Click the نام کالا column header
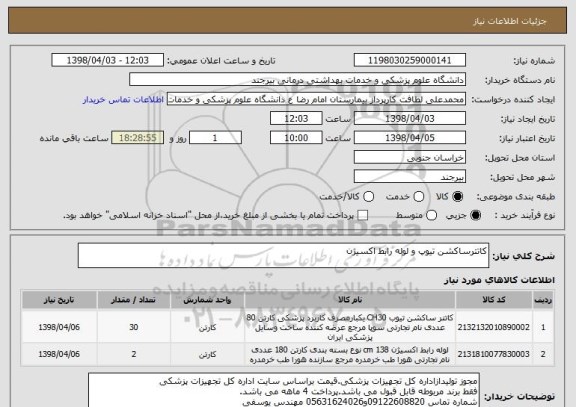Image resolution: width=576 pixels, height=407 pixels. click(350, 300)
